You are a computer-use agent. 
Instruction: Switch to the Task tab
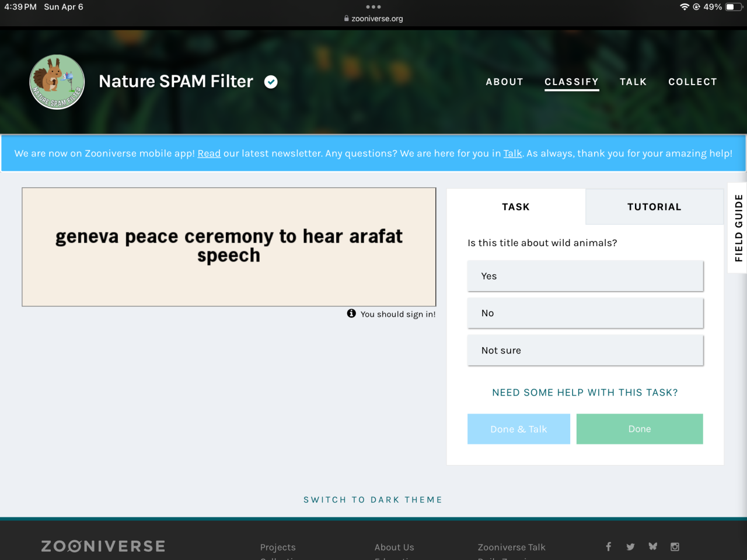tap(516, 206)
